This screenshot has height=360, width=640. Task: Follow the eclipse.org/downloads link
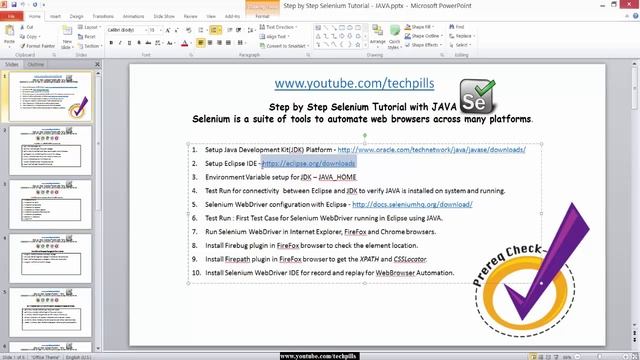tap(308, 163)
